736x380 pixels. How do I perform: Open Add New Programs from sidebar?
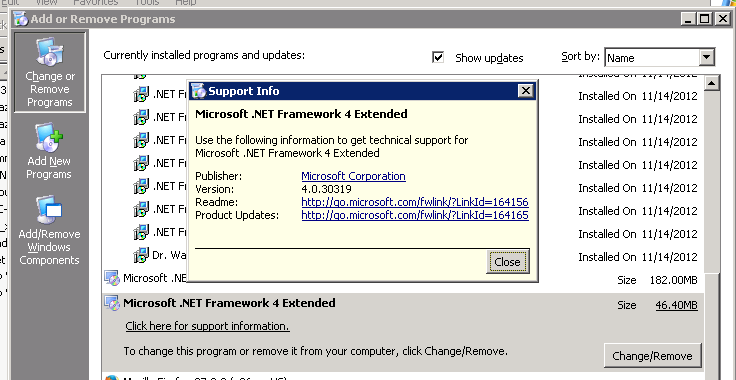pos(49,151)
